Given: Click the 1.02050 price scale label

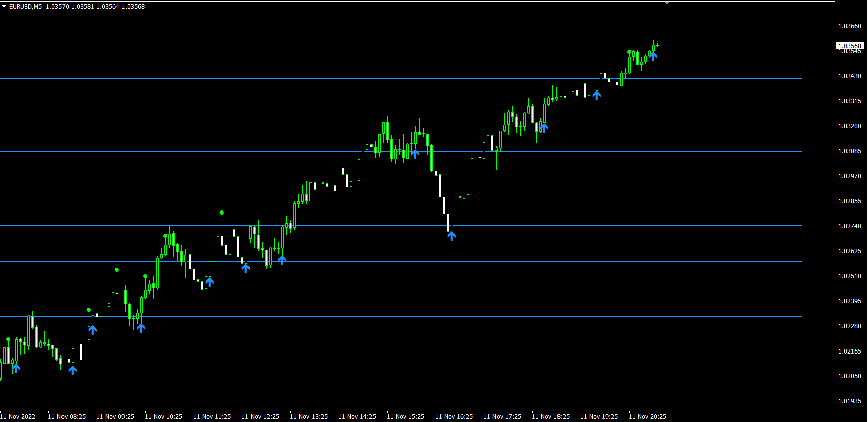Looking at the screenshot, I should (x=850, y=376).
